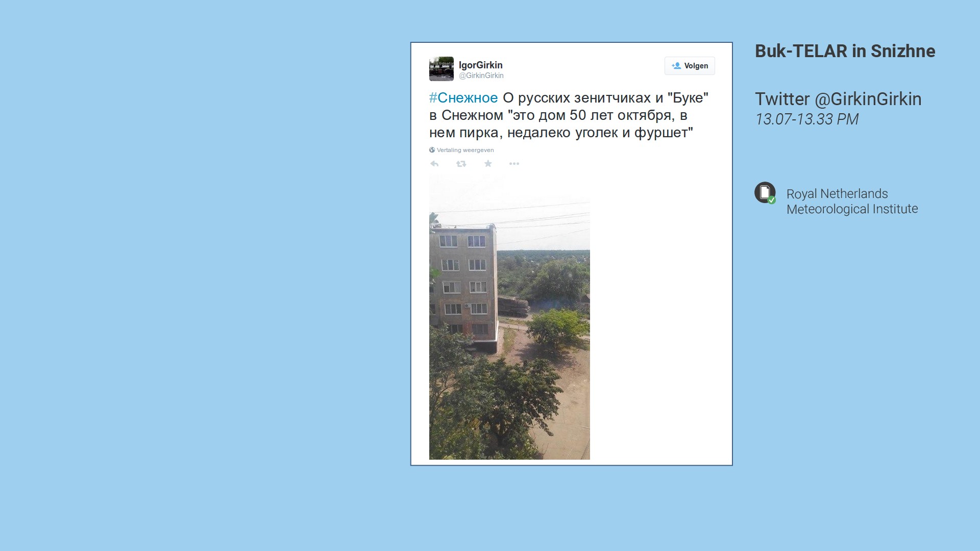Viewport: 980px width, 551px height.
Task: Click the add-person icon in Volgen button
Action: pyautogui.click(x=676, y=66)
